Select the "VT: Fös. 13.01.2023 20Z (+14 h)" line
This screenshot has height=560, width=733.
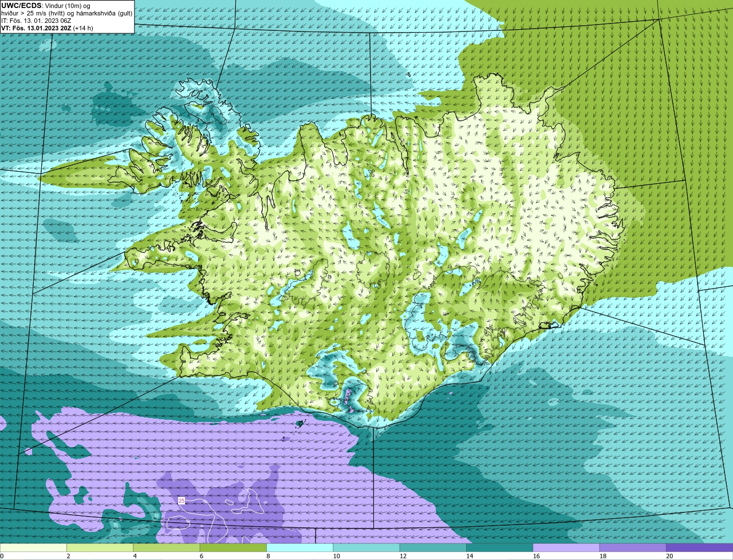pyautogui.click(x=47, y=28)
